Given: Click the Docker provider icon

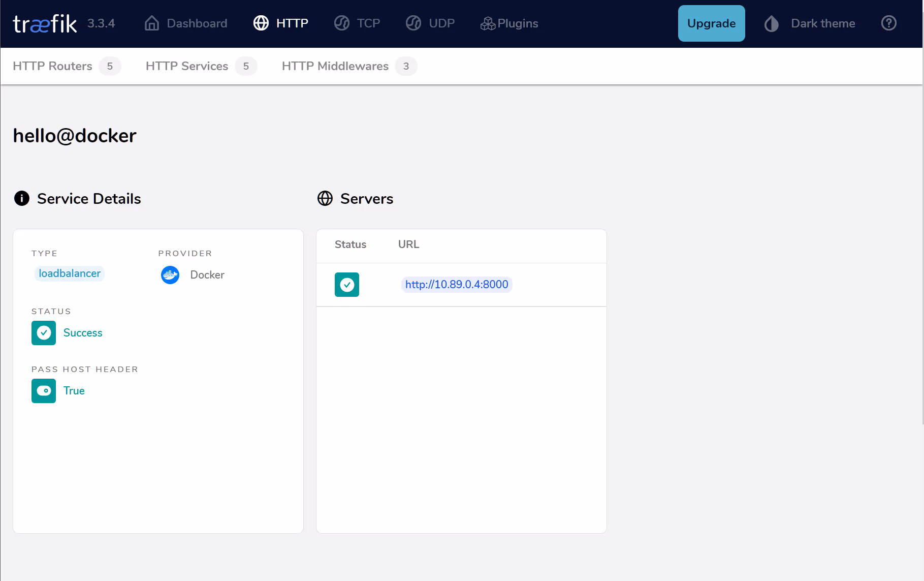Looking at the screenshot, I should coord(170,275).
